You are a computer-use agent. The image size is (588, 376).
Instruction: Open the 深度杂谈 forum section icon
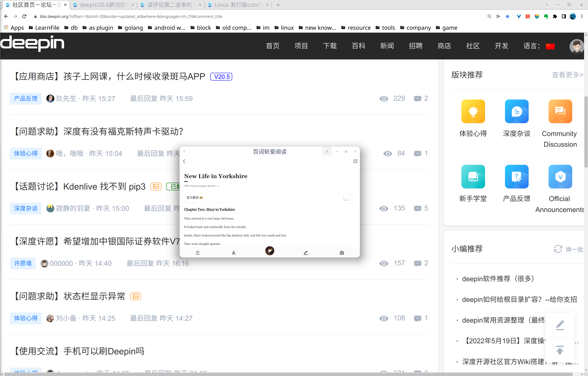[x=516, y=112]
